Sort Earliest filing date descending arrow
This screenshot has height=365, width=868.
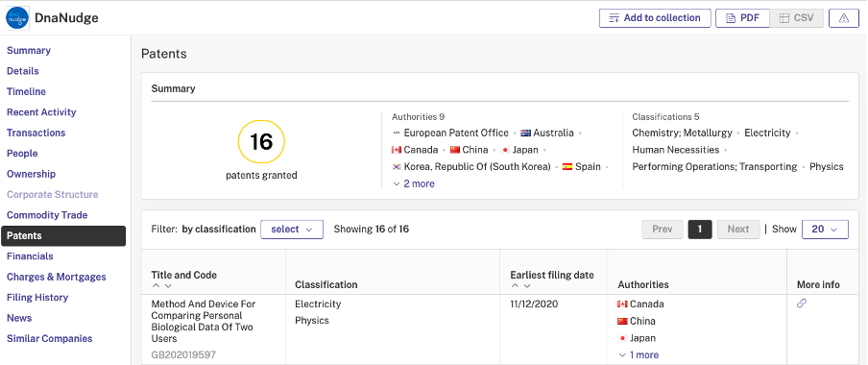click(527, 286)
